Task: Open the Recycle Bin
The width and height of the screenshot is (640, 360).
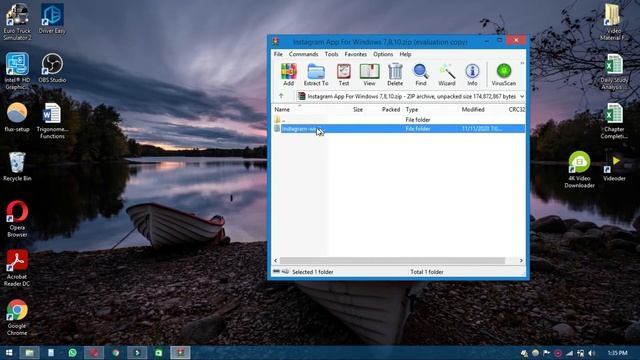Action: click(17, 166)
